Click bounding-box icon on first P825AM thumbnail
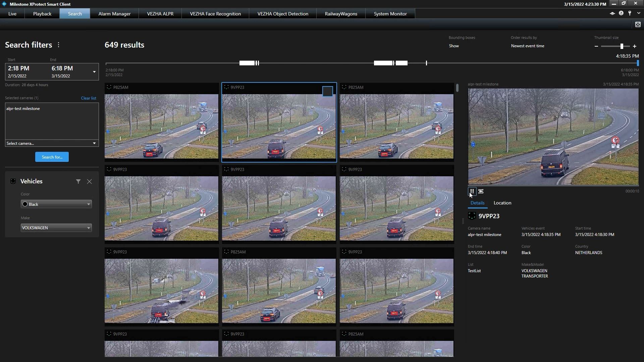The height and width of the screenshot is (362, 644). click(109, 87)
